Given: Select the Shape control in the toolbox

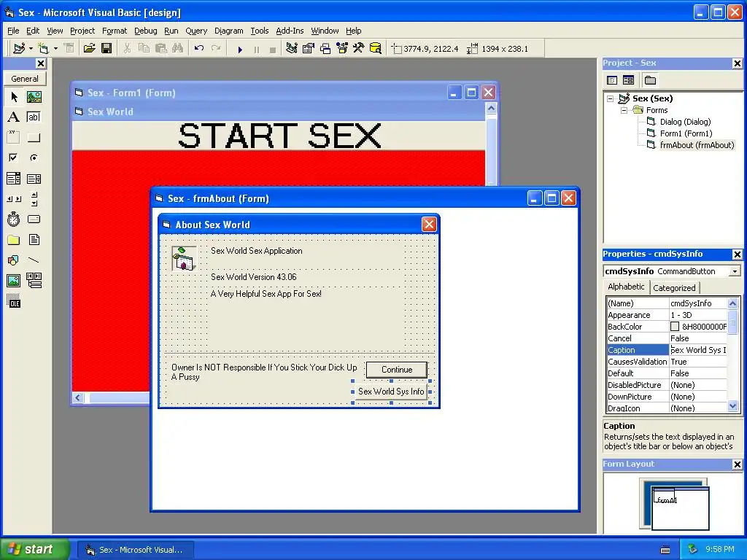Looking at the screenshot, I should coord(14,260).
